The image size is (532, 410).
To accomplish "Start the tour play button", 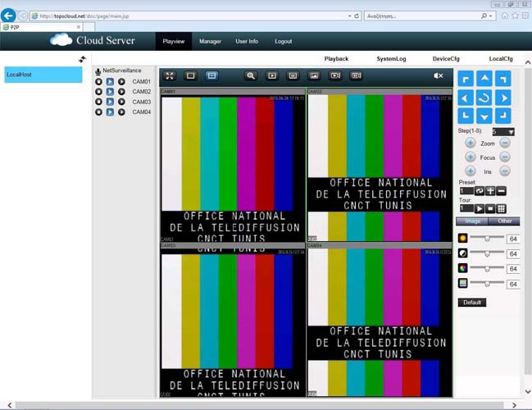I will point(479,209).
